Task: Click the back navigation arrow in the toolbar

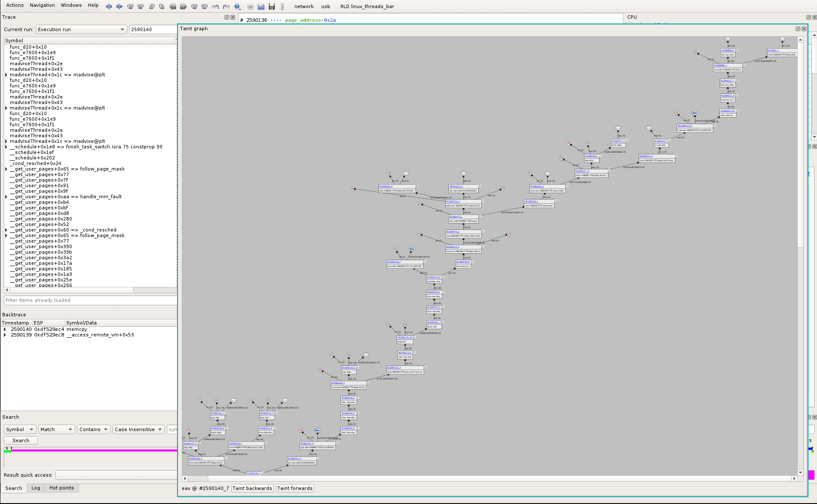Action: point(109,6)
